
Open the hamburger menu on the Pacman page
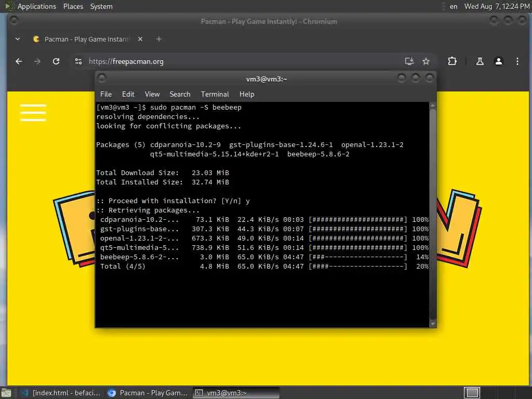(33, 113)
